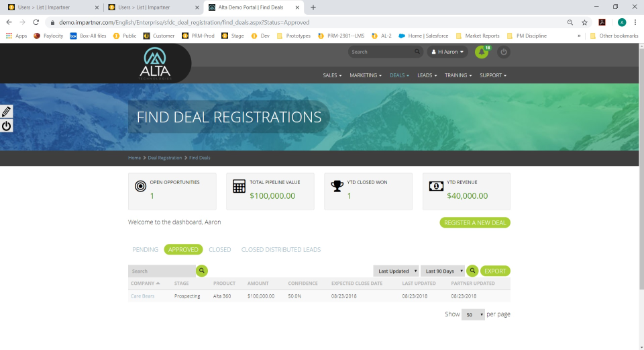This screenshot has height=350, width=644.
Task: Switch to the CLOSED tab
Action: (x=220, y=250)
